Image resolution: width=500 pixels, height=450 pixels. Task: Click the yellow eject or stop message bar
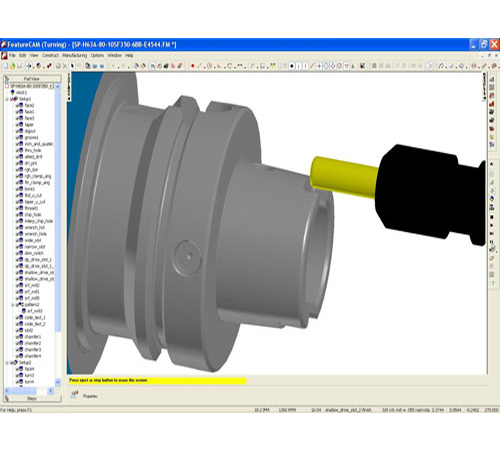[157, 380]
